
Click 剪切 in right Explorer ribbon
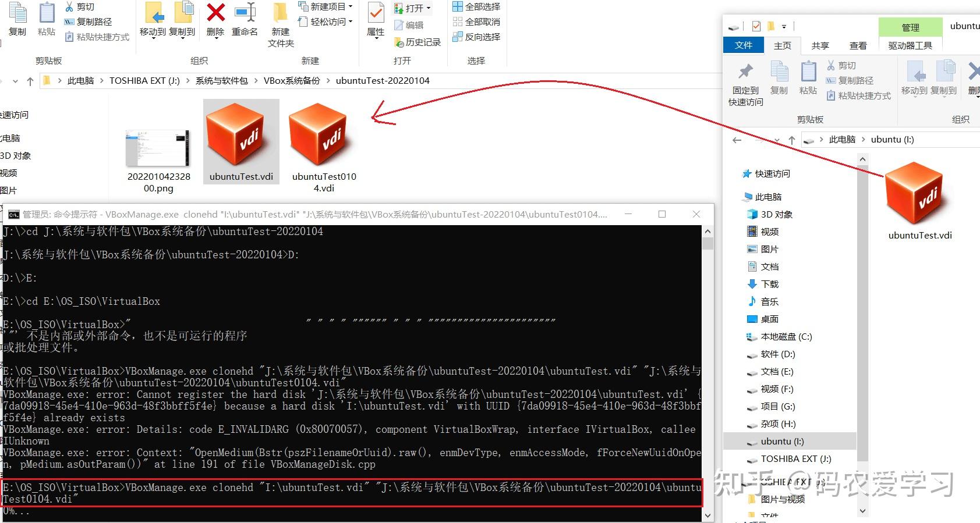point(841,65)
